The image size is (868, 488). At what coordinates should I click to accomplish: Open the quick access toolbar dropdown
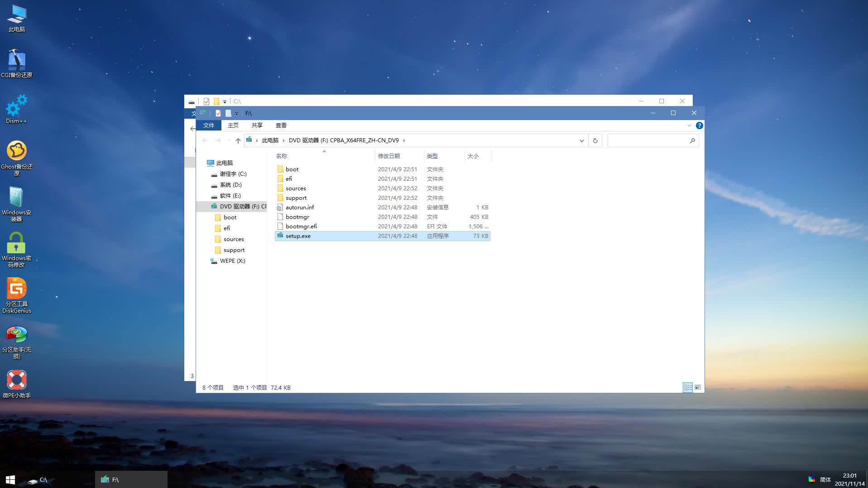click(x=236, y=113)
